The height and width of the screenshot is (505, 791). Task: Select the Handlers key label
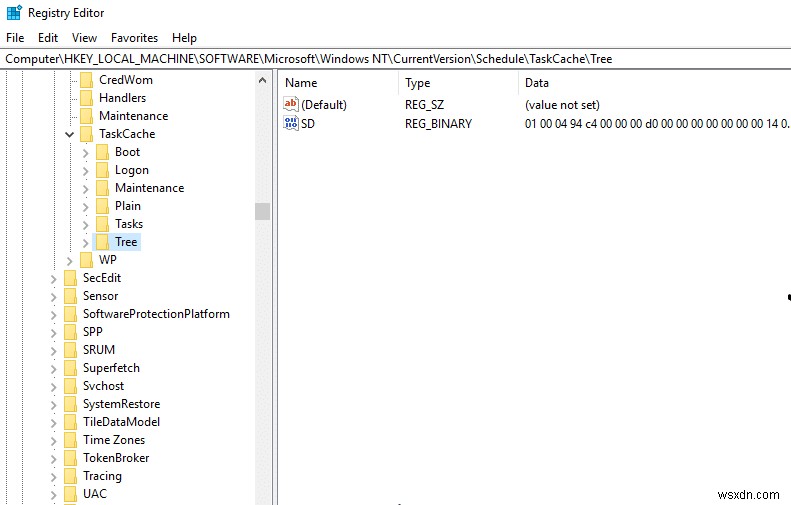coord(123,98)
